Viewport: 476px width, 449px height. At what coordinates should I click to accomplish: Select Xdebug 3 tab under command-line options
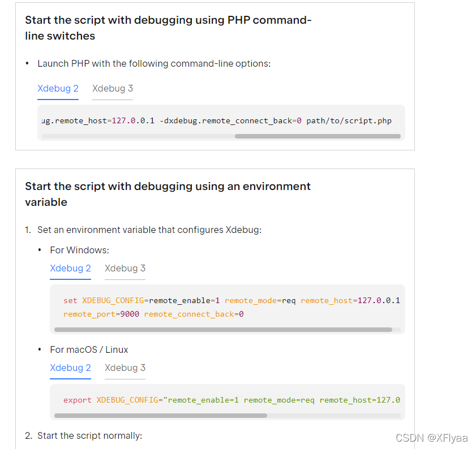click(x=113, y=89)
